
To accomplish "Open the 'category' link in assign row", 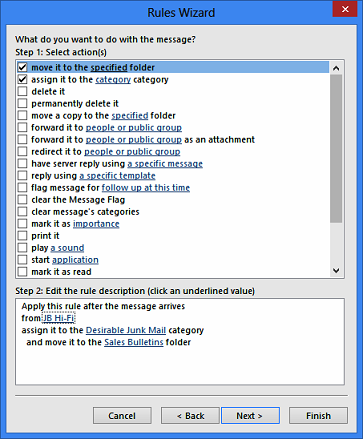I will tap(113, 80).
